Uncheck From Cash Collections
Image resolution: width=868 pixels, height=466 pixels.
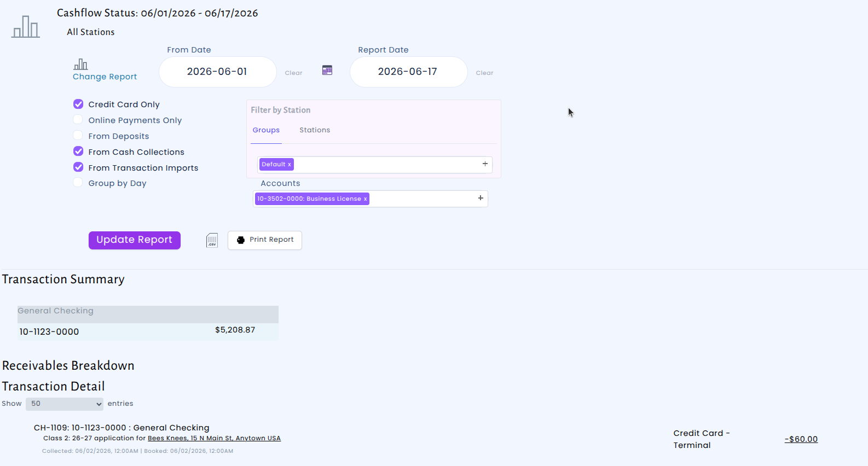(x=78, y=152)
